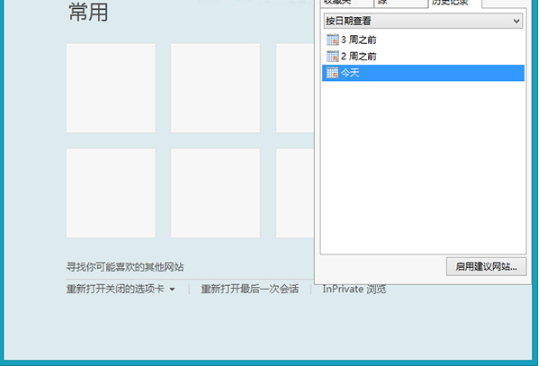Switch to the 收藏夹 tab
This screenshot has height=366, width=539.
click(x=346, y=3)
